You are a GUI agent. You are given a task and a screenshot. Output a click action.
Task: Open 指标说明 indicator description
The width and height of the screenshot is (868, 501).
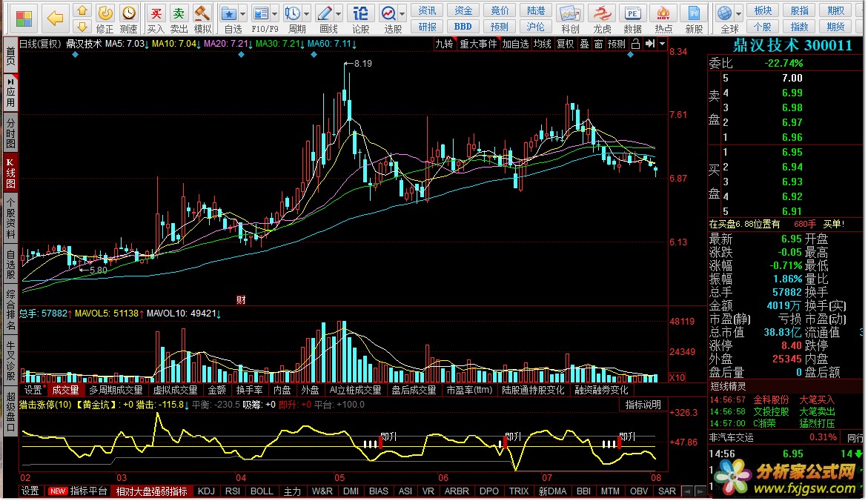[643, 405]
